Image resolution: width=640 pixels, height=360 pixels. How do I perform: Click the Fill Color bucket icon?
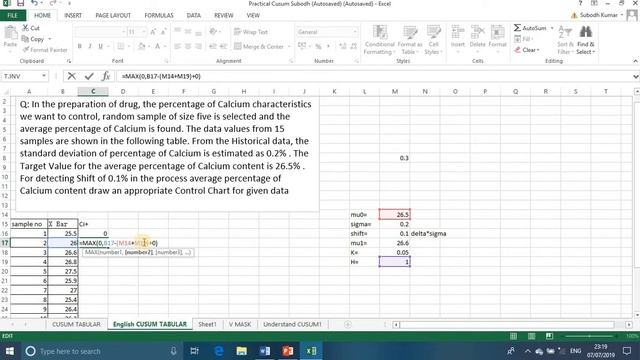pyautogui.click(x=141, y=47)
